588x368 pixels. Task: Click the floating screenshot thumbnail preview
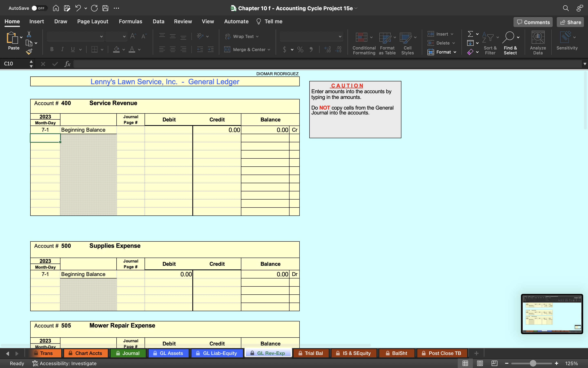[552, 314]
